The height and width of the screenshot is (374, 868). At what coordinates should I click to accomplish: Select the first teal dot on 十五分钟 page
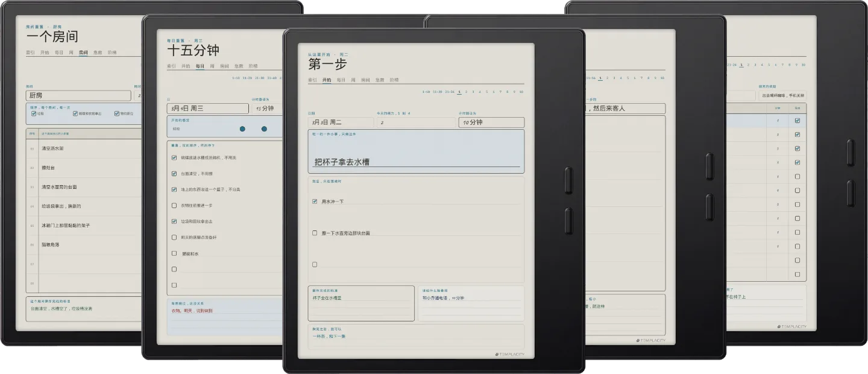[242, 128]
